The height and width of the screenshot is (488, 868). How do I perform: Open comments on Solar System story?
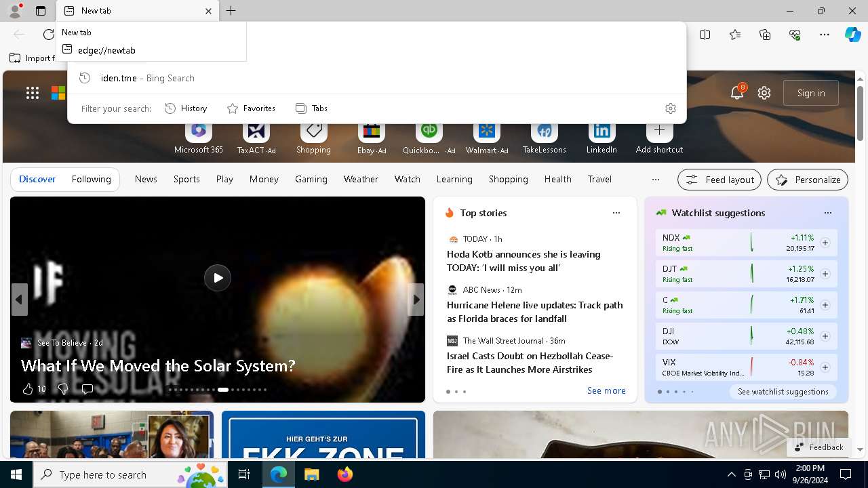pos(87,389)
